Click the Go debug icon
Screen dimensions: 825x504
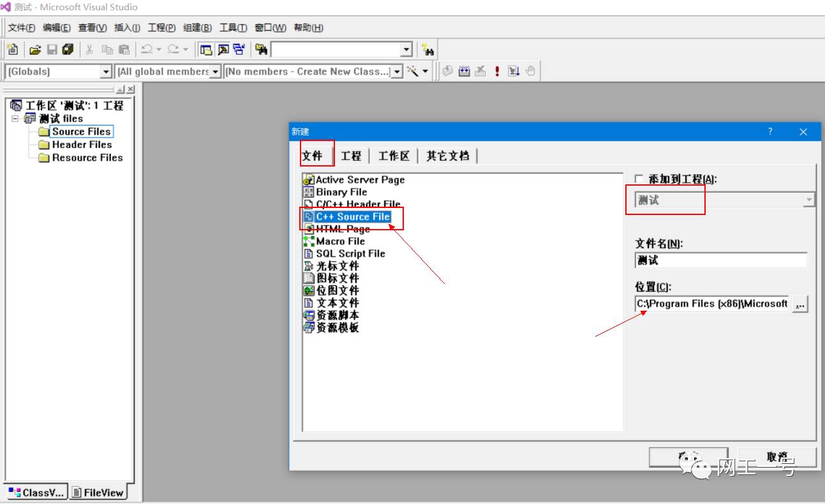514,71
